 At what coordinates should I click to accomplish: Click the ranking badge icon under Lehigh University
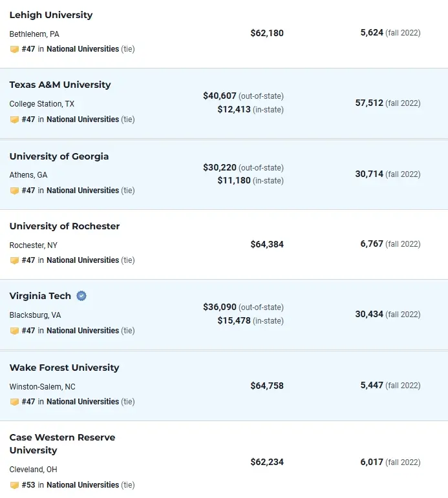14,49
